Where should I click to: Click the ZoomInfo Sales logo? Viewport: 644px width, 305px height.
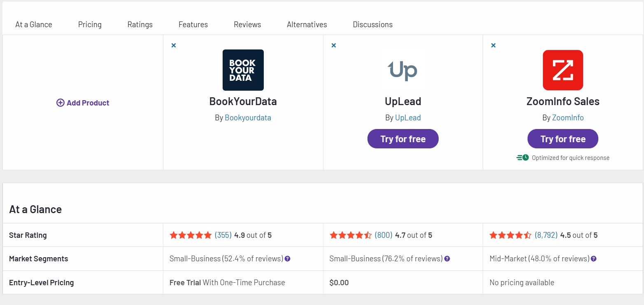point(563,70)
